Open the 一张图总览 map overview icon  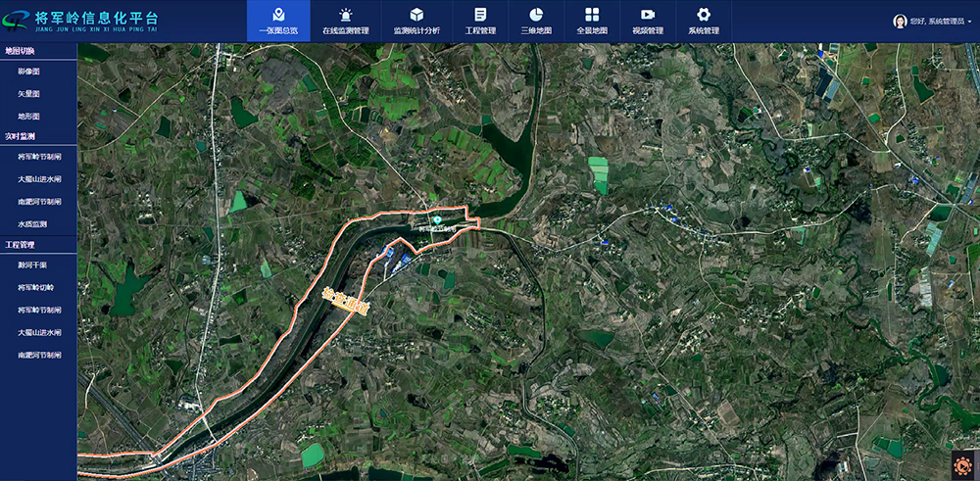(x=278, y=15)
